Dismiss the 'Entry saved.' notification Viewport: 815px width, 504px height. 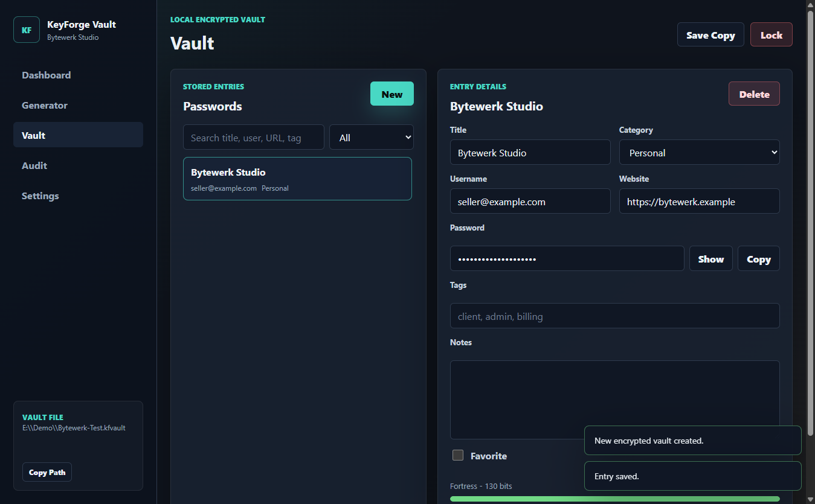[x=693, y=476]
